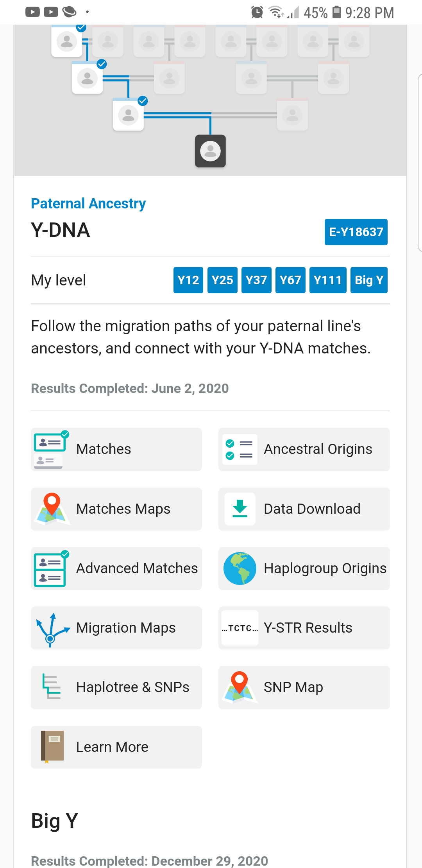Select the Big Y level badge
The image size is (422, 868).
(x=369, y=280)
